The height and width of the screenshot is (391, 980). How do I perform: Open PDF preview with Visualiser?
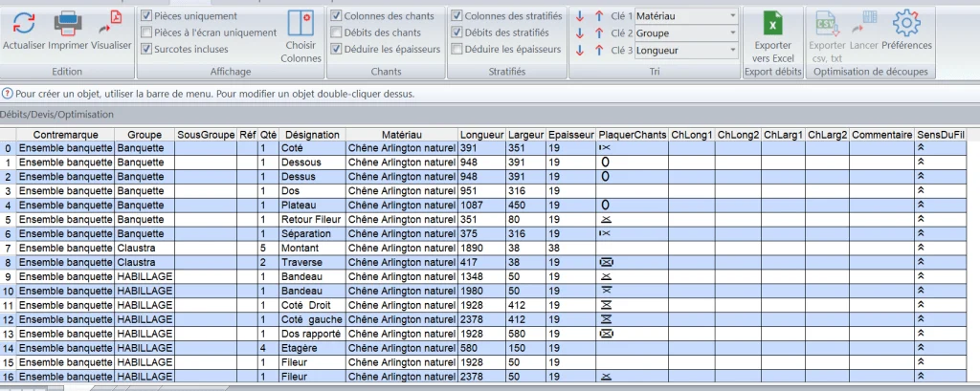click(x=111, y=31)
